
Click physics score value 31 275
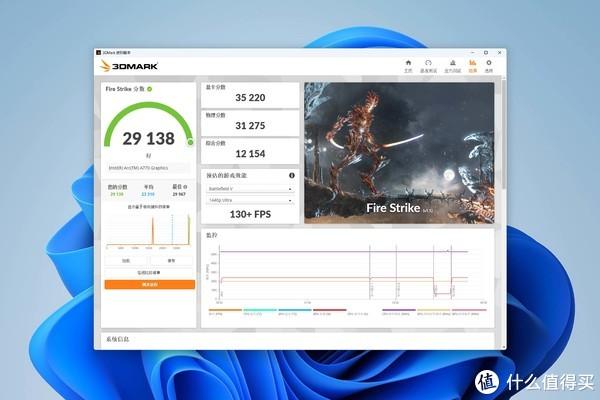[250, 126]
